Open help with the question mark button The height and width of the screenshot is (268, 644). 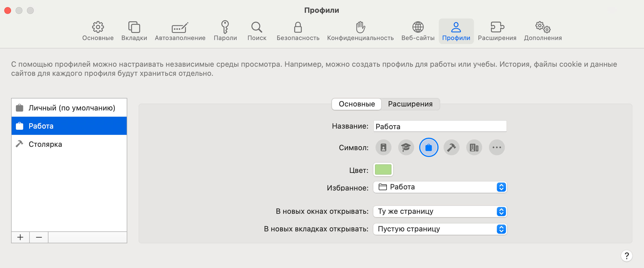(626, 256)
